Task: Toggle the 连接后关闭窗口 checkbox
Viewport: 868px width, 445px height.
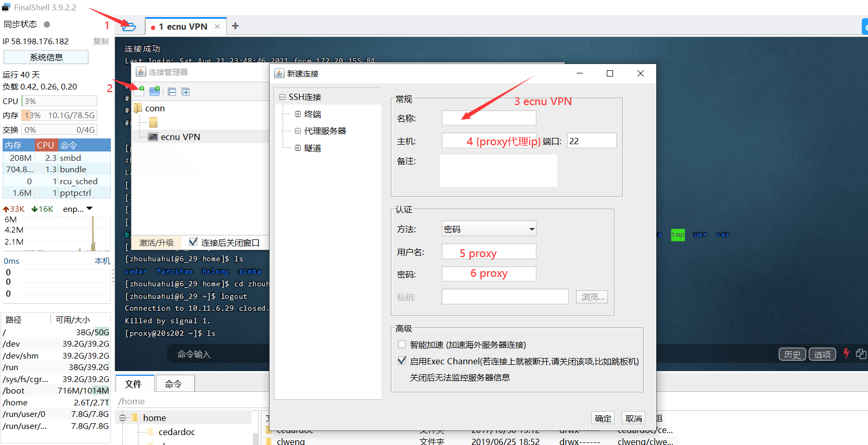Action: pyautogui.click(x=193, y=242)
